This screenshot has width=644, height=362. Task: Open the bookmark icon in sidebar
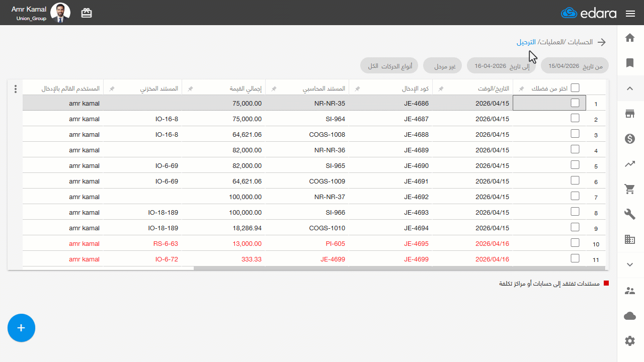[630, 63]
